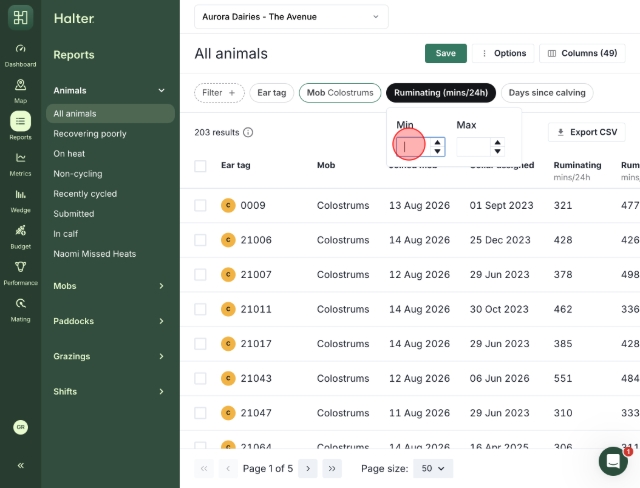Open the Map view icon

coord(20,85)
